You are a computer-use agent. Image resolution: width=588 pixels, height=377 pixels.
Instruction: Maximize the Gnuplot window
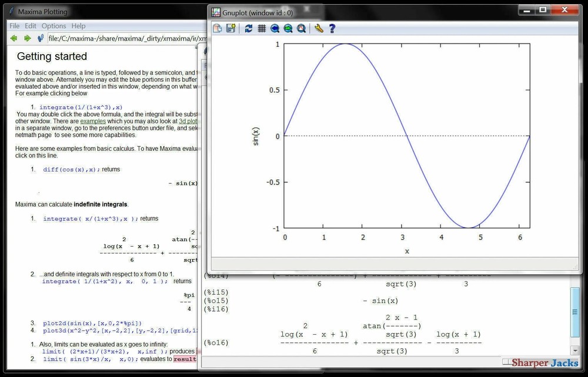[543, 11]
